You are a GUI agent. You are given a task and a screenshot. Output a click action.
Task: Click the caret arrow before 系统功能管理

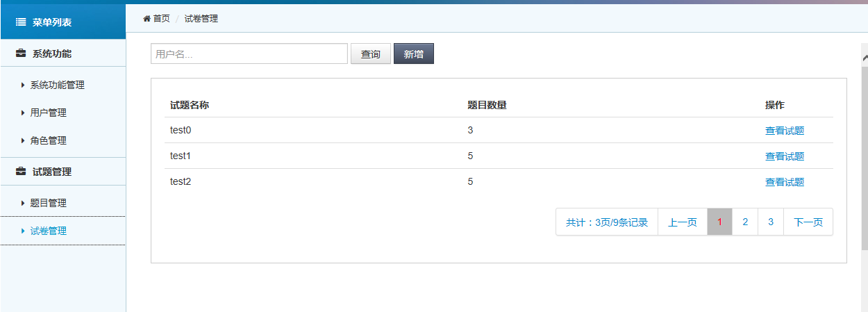pyautogui.click(x=23, y=85)
